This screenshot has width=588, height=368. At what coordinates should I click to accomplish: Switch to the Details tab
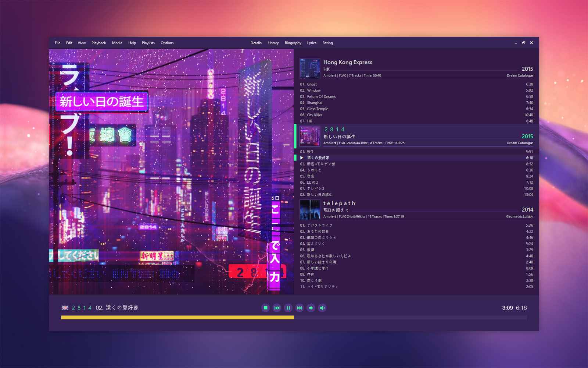pyautogui.click(x=256, y=43)
